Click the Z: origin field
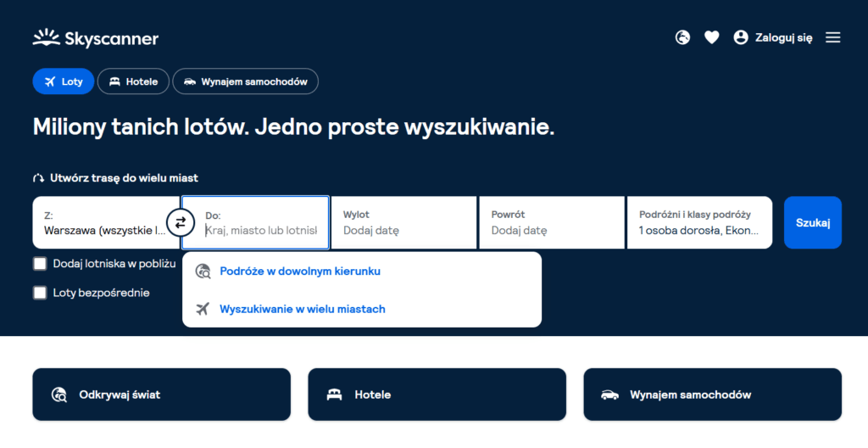 (106, 223)
